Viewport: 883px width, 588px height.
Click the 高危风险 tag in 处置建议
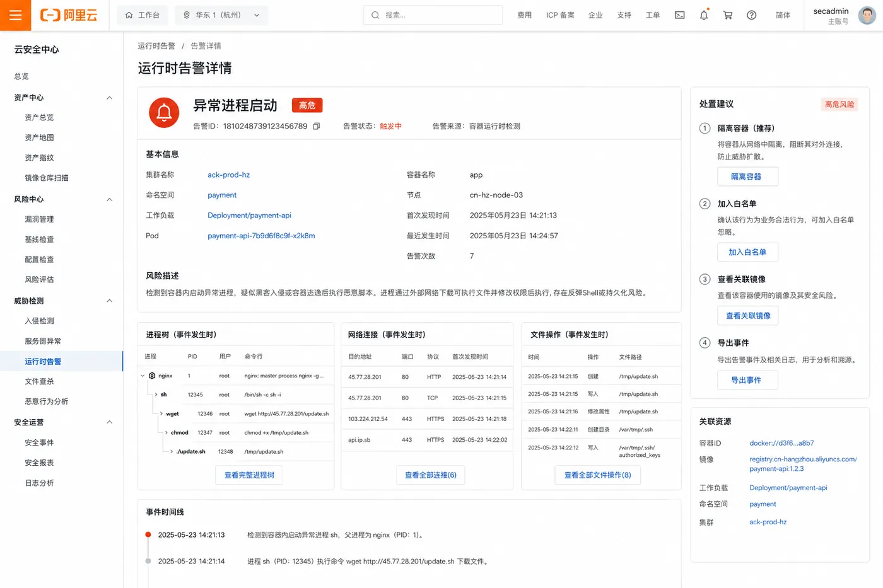(839, 105)
